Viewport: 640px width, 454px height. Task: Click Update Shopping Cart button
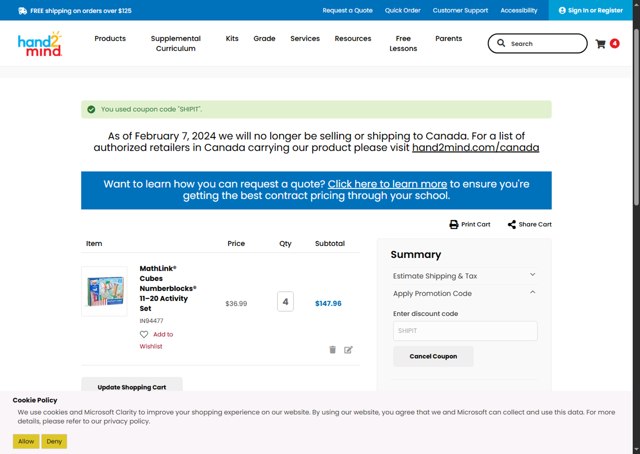click(132, 386)
